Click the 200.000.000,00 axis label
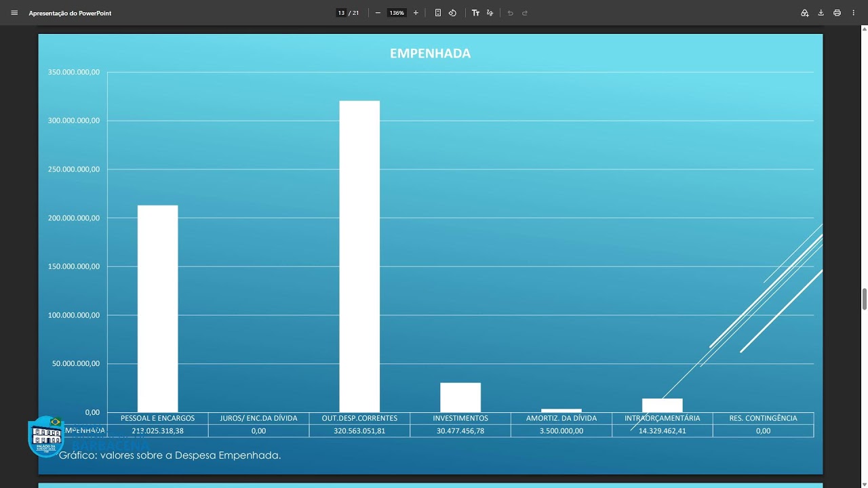Screen dimensions: 868x488 [74, 218]
